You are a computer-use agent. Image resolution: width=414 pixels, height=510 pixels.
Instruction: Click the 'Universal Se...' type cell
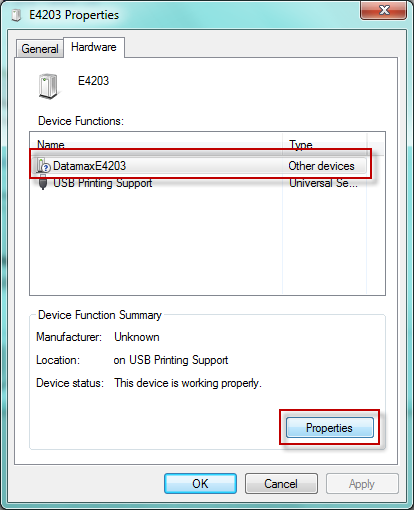(x=323, y=183)
